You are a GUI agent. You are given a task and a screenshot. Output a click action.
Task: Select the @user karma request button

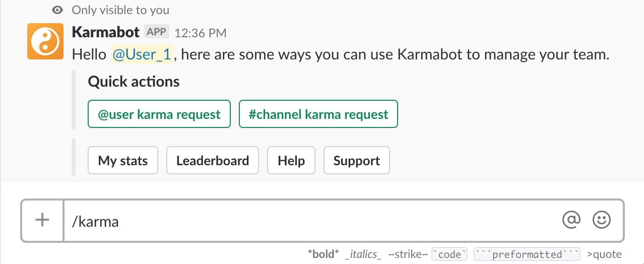tap(159, 114)
